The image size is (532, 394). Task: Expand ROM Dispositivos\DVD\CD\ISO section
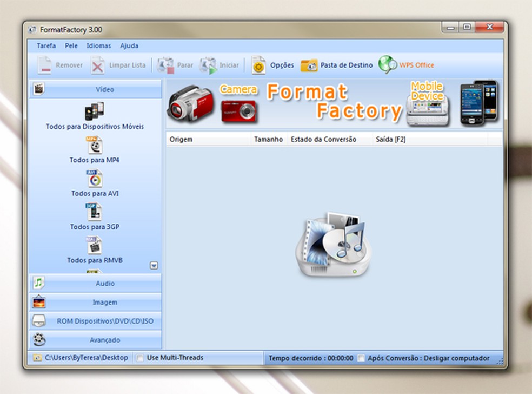(95, 321)
